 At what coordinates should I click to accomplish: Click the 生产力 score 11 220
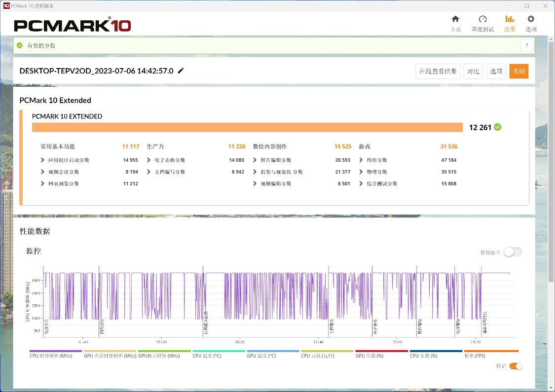point(237,146)
